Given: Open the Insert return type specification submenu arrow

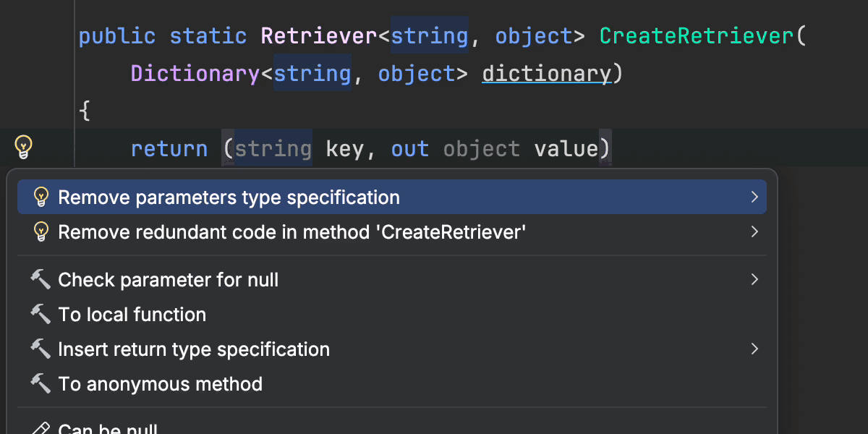Looking at the screenshot, I should click(x=754, y=349).
